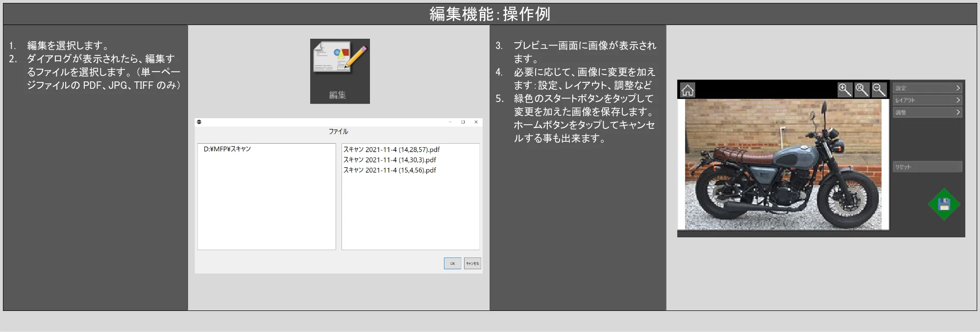Select file スキャン 2021-11-4 (15,4,56).pdf
Viewport: 980px width, 332px height.
[x=390, y=170]
